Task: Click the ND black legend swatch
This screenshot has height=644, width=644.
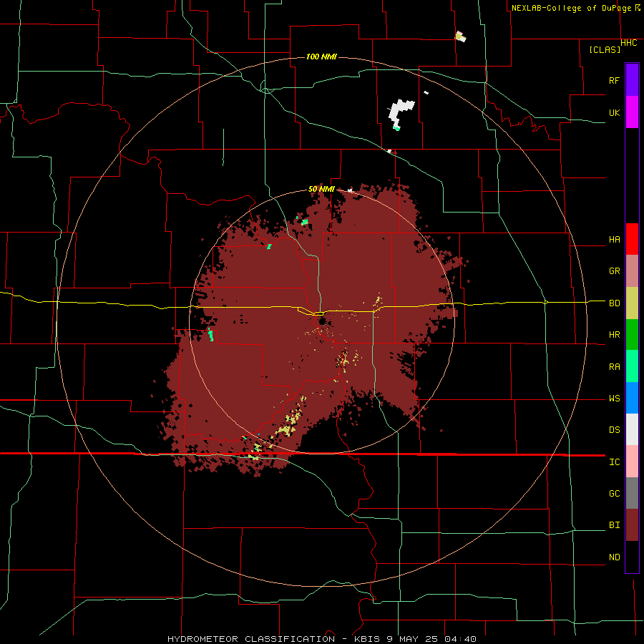Action: coord(632,557)
